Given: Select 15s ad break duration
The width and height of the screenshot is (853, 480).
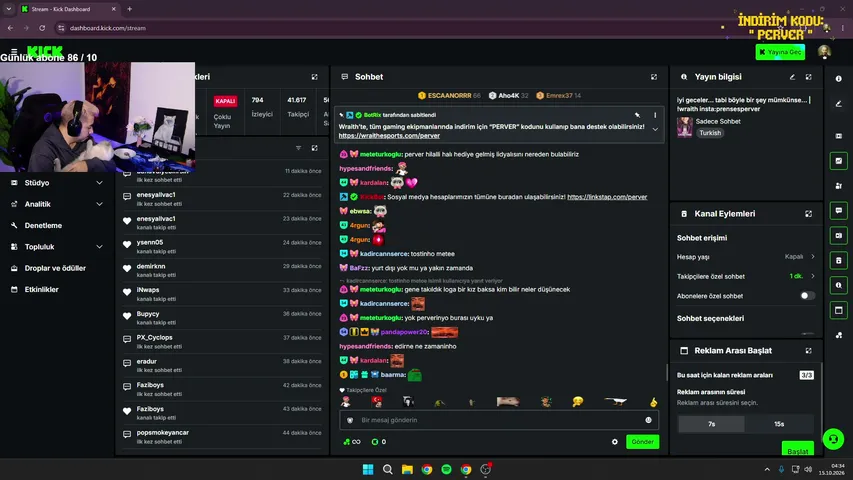Looking at the screenshot, I should tap(779, 424).
